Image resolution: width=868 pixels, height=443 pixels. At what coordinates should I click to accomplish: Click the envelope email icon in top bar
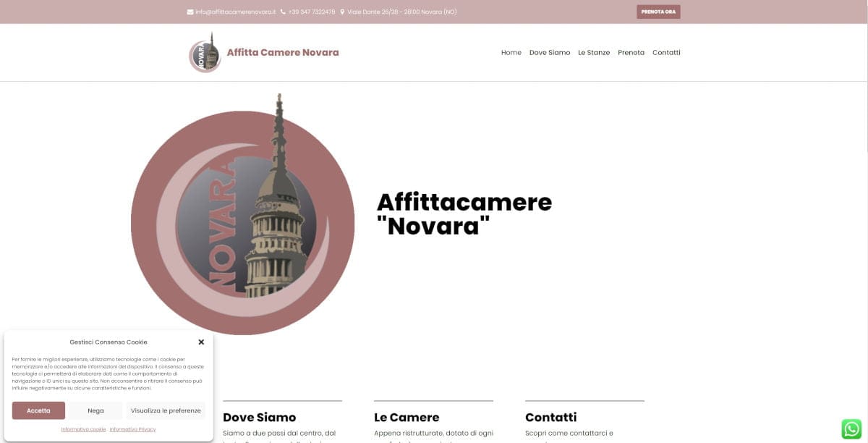point(190,12)
